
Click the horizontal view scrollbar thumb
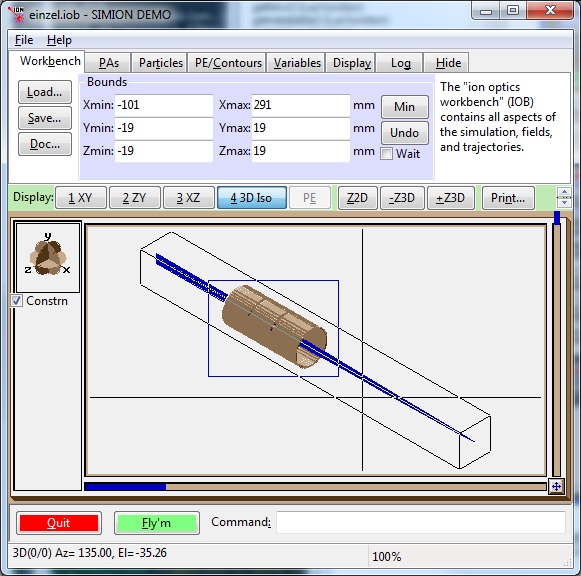[125, 486]
